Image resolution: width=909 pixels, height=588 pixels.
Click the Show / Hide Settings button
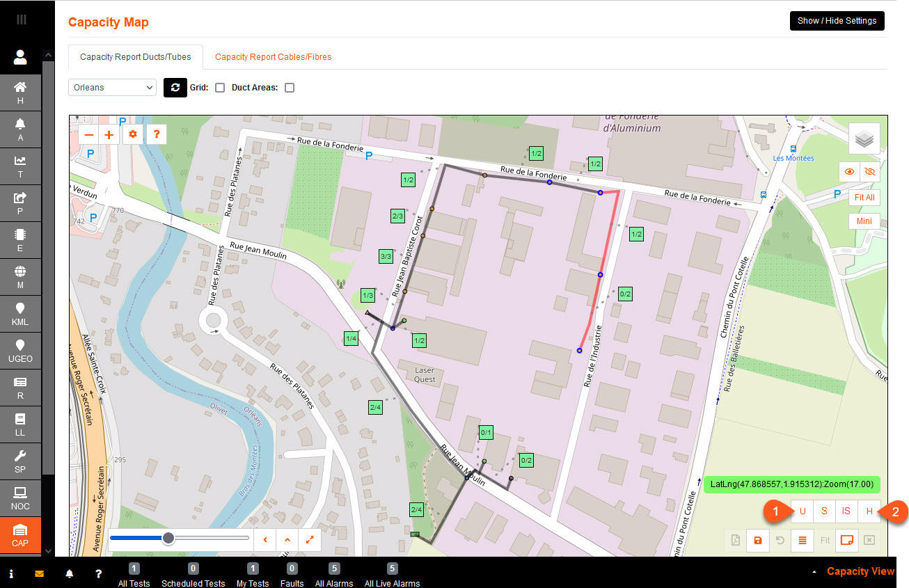tap(837, 21)
